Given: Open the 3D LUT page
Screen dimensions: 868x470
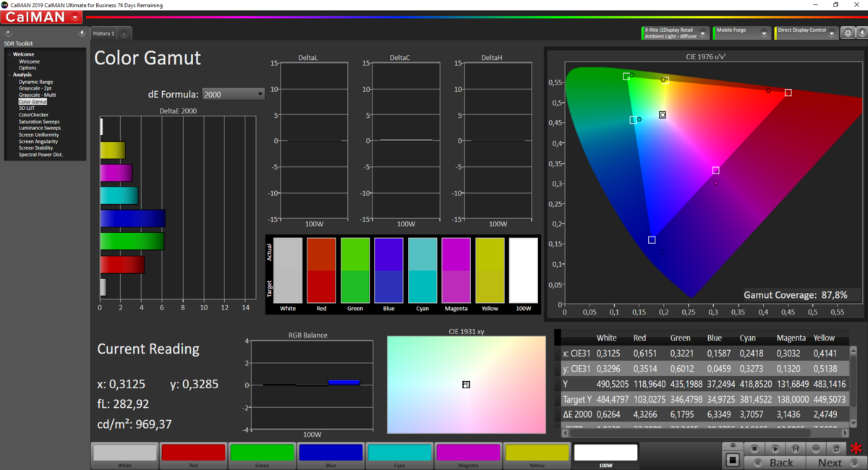Looking at the screenshot, I should (27, 108).
